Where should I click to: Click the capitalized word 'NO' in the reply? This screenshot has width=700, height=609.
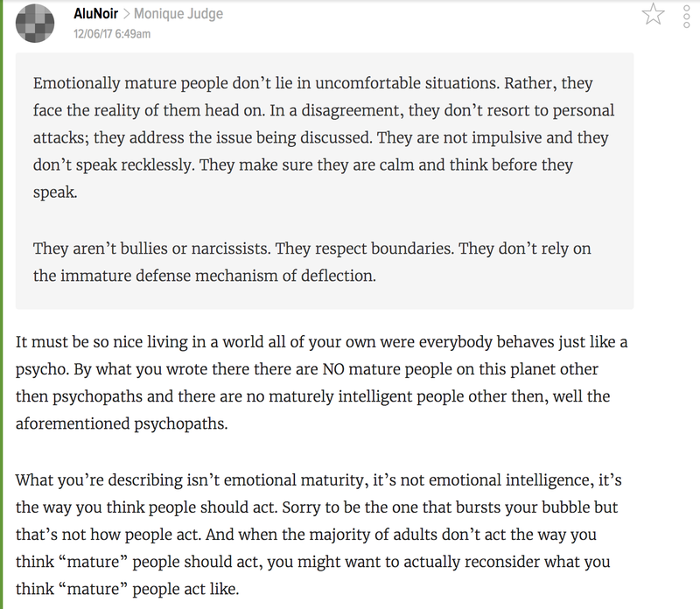(333, 369)
